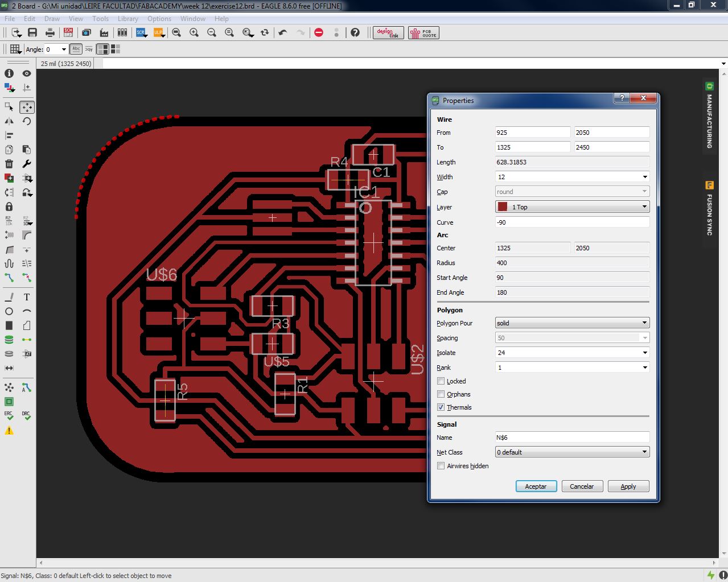The width and height of the screenshot is (728, 582).
Task: Open the Polygon Pour dropdown
Action: click(572, 323)
